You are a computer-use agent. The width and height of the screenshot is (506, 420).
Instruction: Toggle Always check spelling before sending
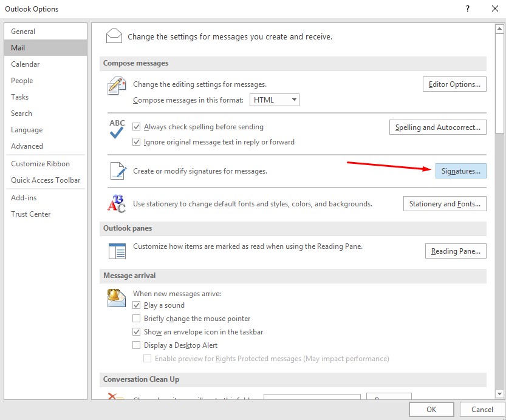137,127
